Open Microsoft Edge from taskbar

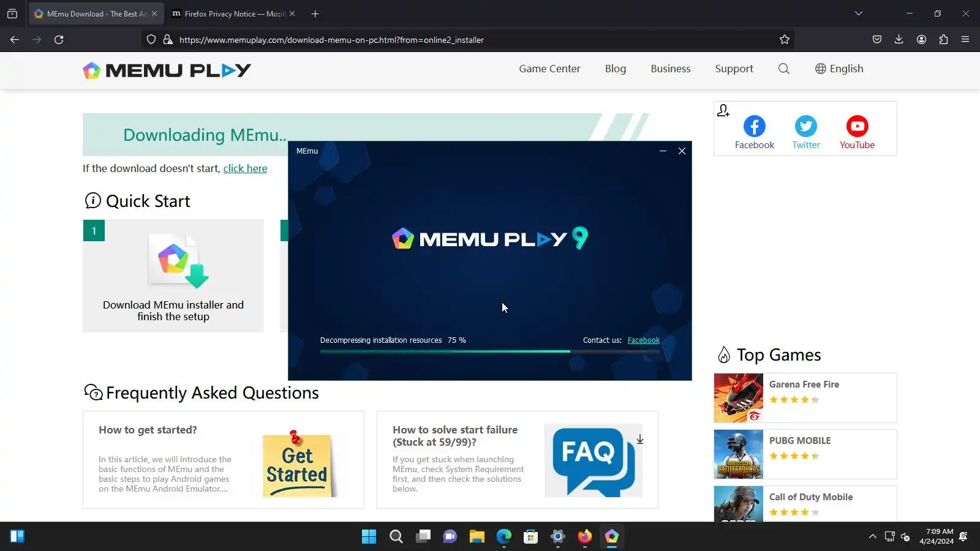click(x=504, y=537)
